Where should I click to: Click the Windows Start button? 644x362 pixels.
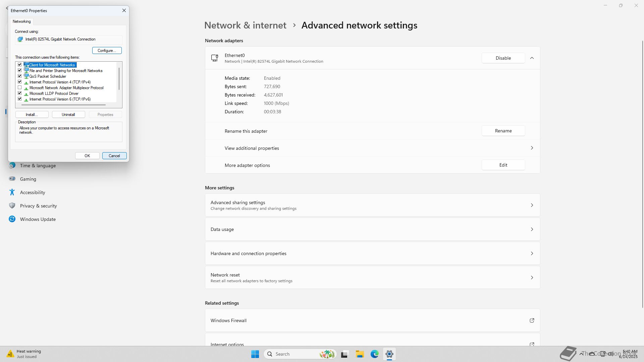tap(255, 354)
